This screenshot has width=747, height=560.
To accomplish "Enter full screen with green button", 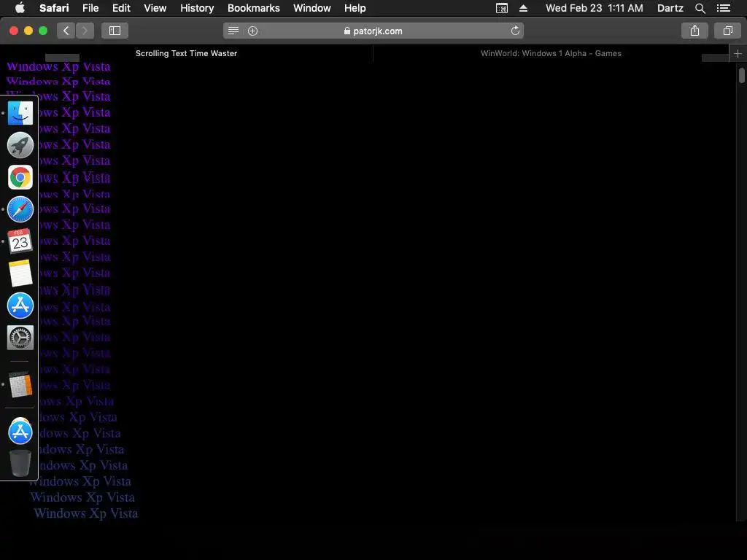I will tap(43, 31).
